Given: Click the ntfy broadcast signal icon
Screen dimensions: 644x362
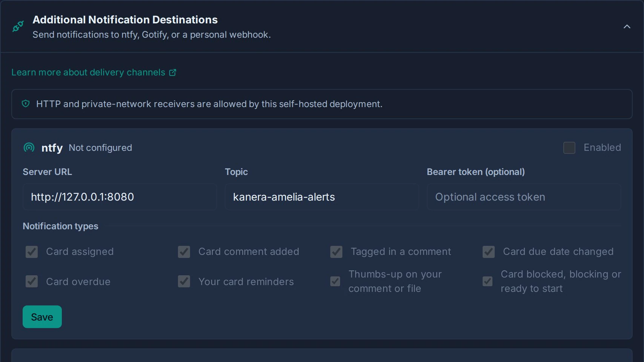Looking at the screenshot, I should click(29, 147).
